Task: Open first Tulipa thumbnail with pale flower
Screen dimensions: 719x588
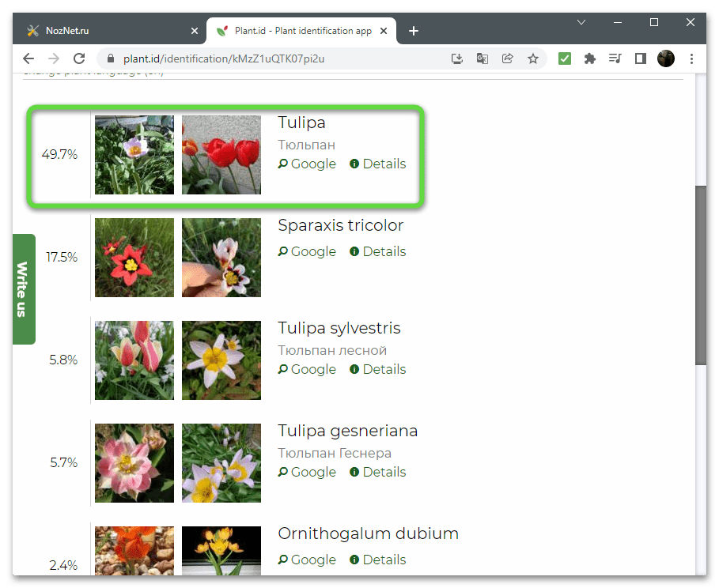Action: pos(134,155)
